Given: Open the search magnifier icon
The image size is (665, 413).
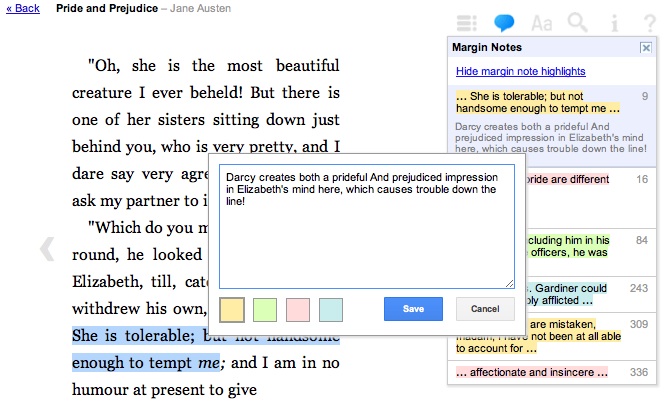Looking at the screenshot, I should pyautogui.click(x=578, y=22).
